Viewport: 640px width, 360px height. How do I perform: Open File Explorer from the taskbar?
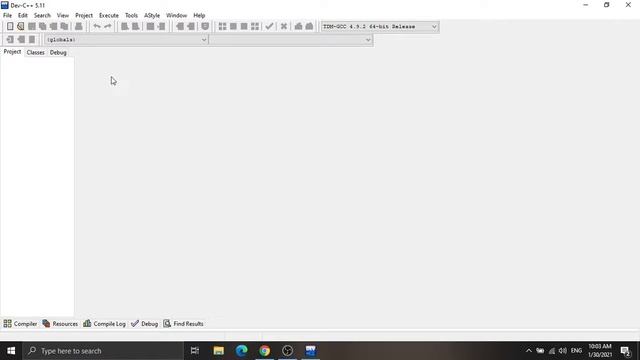coord(219,351)
